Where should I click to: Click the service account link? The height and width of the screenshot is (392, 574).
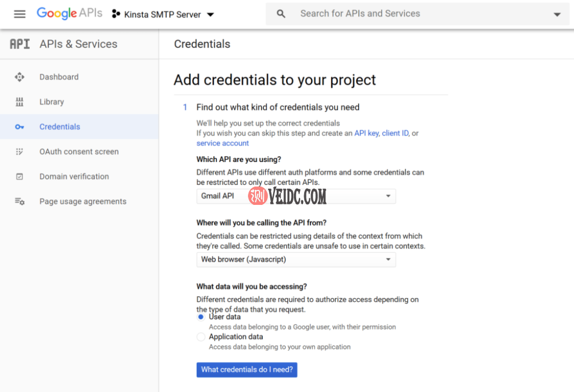223,143
